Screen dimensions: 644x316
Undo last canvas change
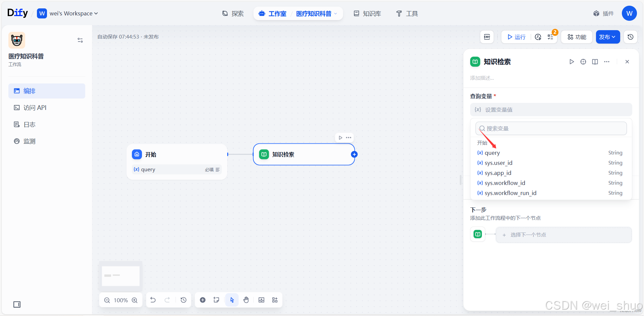click(x=153, y=300)
